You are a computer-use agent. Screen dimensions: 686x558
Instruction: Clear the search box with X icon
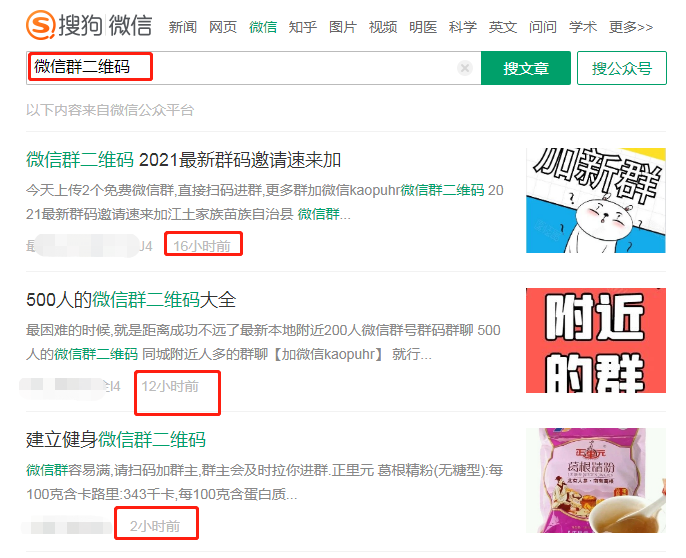tap(465, 68)
